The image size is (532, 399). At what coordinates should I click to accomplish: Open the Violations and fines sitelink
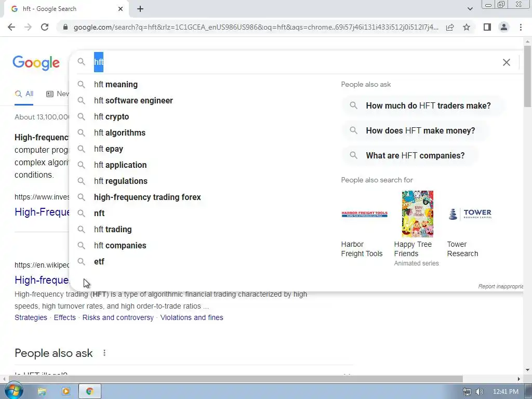pos(192,317)
